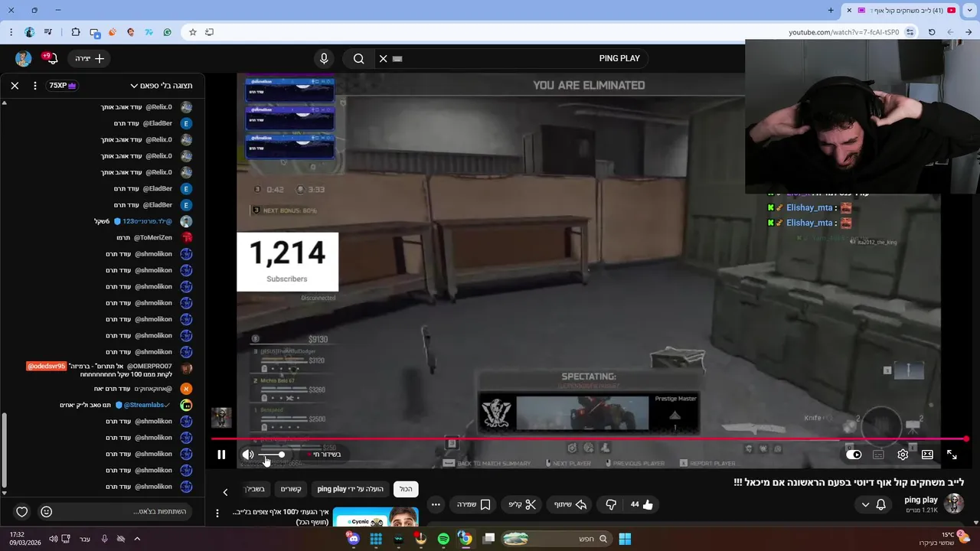Open the video player settings gear
Screen dimensions: 980x551
pyautogui.click(x=903, y=455)
